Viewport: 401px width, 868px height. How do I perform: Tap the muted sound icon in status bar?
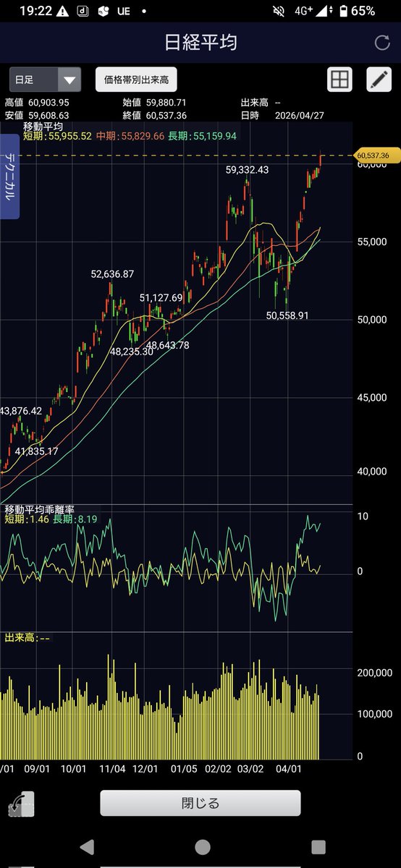(279, 11)
